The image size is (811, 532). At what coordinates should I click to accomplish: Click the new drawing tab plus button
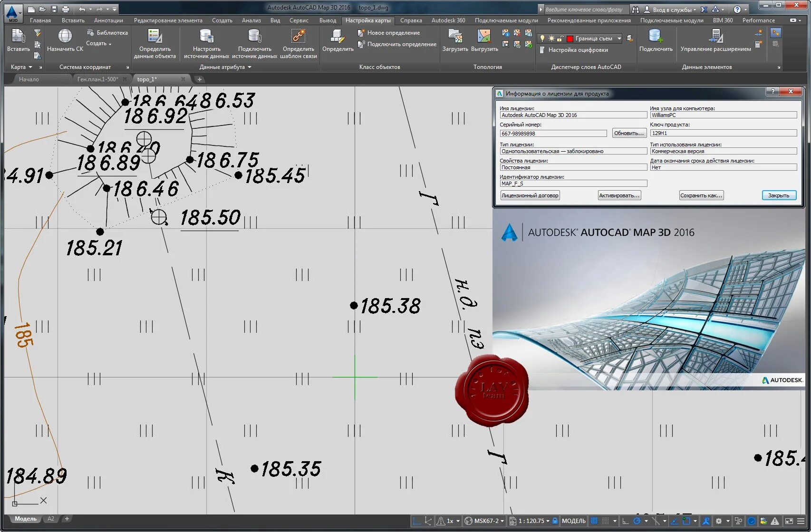[200, 79]
